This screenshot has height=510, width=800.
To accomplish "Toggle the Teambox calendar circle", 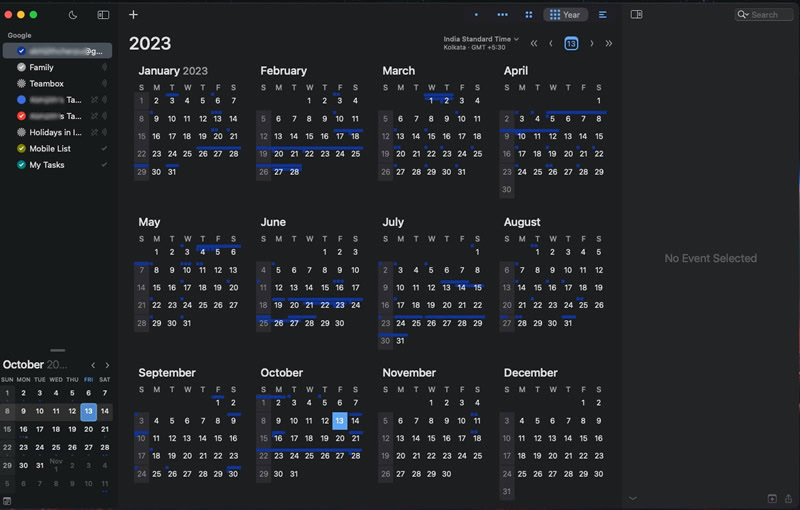I will [21, 83].
